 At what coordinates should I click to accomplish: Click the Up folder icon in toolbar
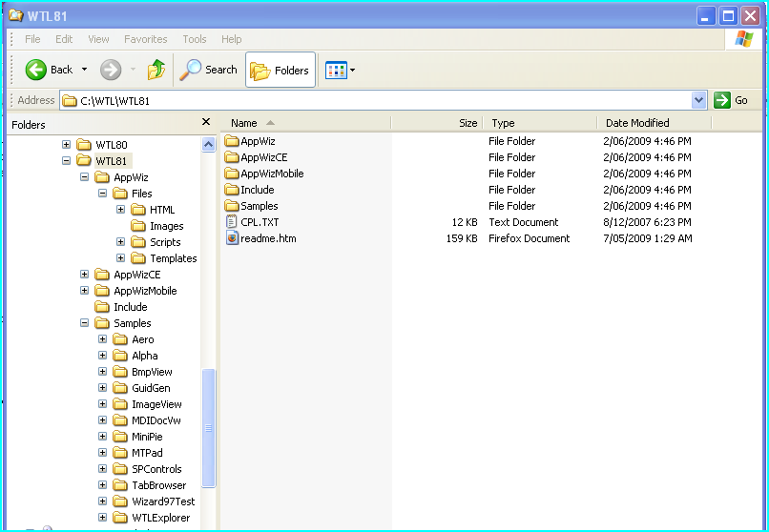click(x=156, y=70)
